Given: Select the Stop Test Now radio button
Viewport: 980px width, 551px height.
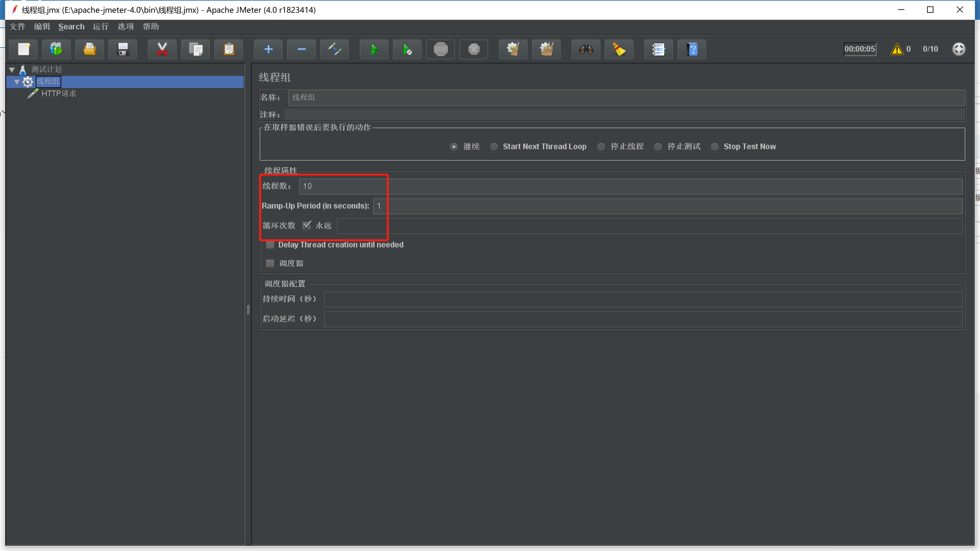Looking at the screenshot, I should coord(715,147).
